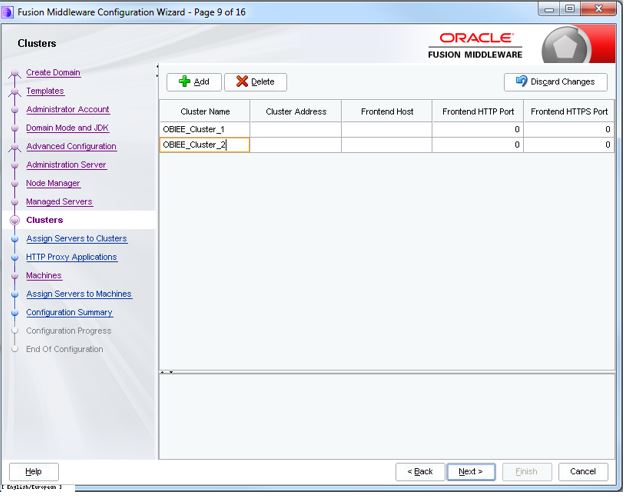Screen dimensions: 631x496
Task: Open Advanced Configuration step
Action: tap(71, 146)
